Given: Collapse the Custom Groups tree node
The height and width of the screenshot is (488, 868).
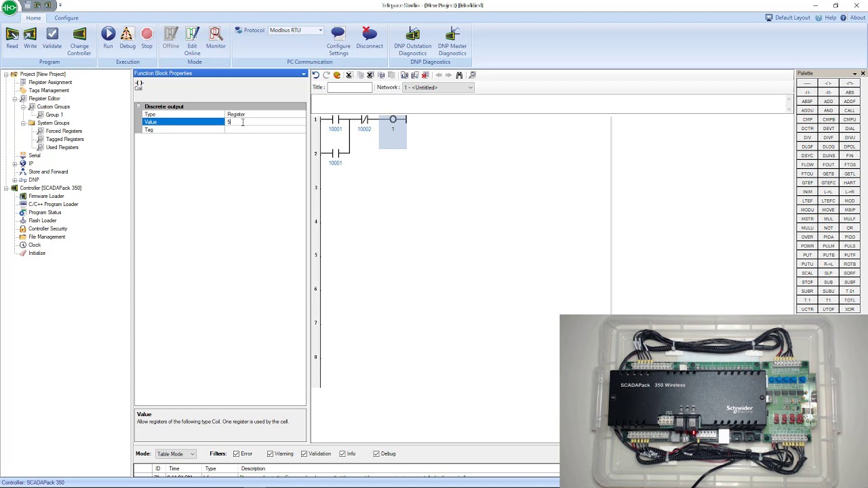Looking at the screenshot, I should pos(22,106).
